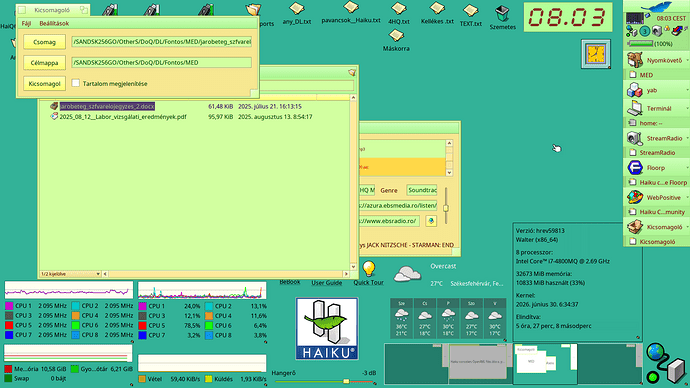Expand the Floorp team arrow in Deskbar
This screenshot has height=388, width=690.
coord(687,168)
